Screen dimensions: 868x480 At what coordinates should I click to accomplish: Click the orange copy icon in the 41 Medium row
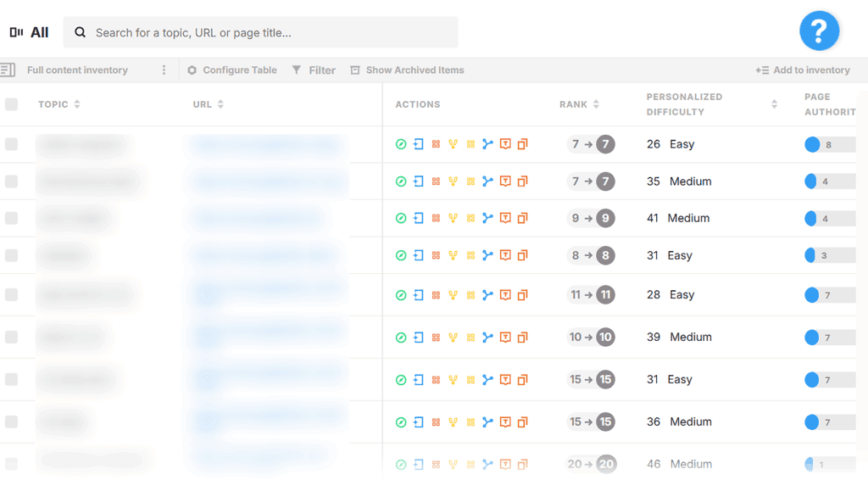pos(522,218)
